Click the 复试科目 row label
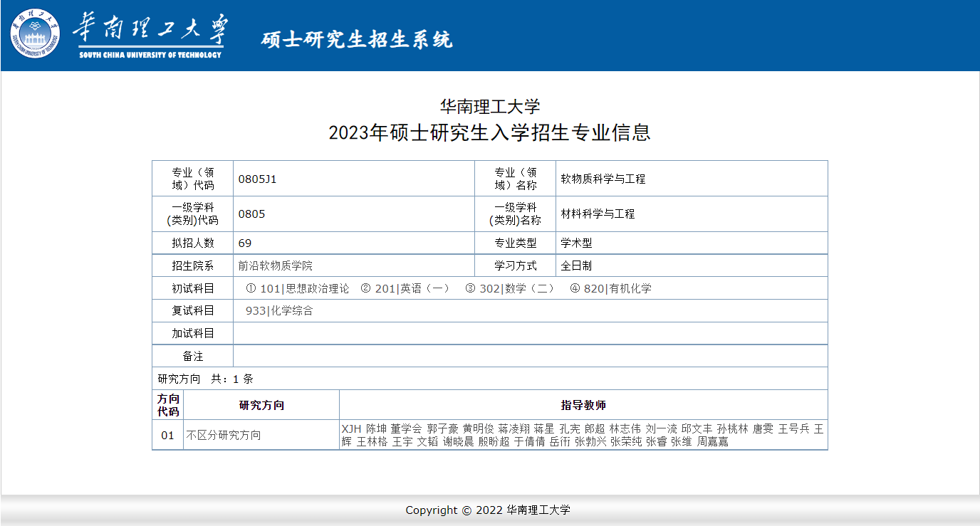The width and height of the screenshot is (980, 526). coord(192,310)
